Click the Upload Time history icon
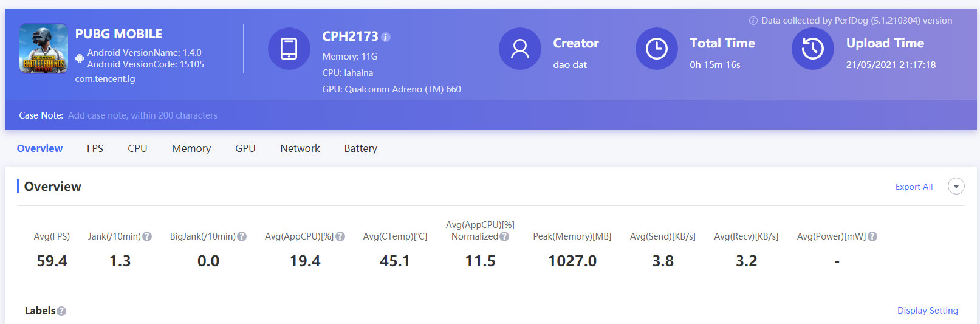The width and height of the screenshot is (980, 324). (x=813, y=49)
